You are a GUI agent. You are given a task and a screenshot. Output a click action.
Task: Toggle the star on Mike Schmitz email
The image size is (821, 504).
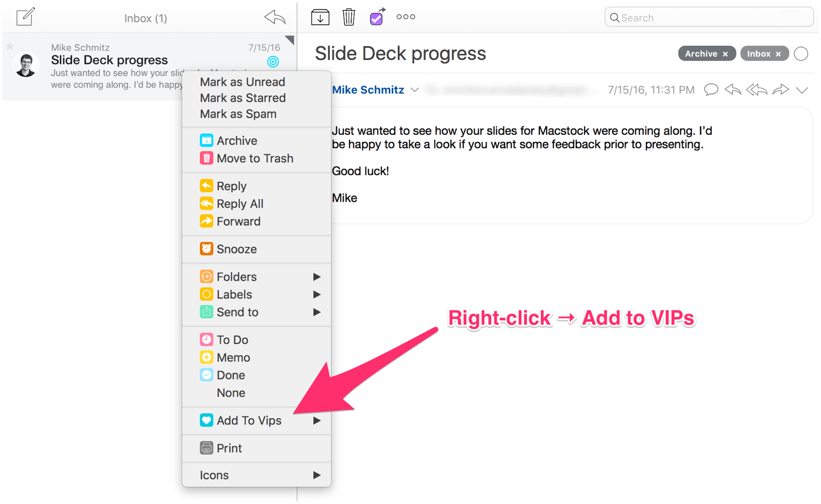click(10, 46)
